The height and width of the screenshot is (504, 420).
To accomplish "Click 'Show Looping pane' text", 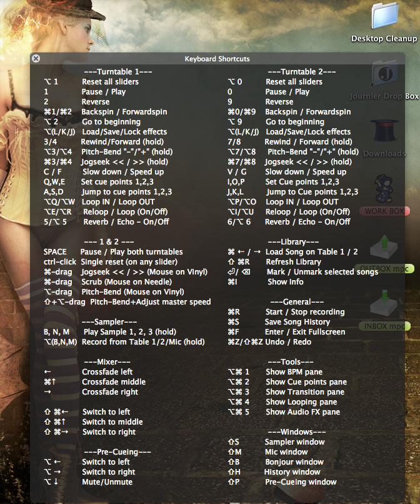I will (x=301, y=402).
